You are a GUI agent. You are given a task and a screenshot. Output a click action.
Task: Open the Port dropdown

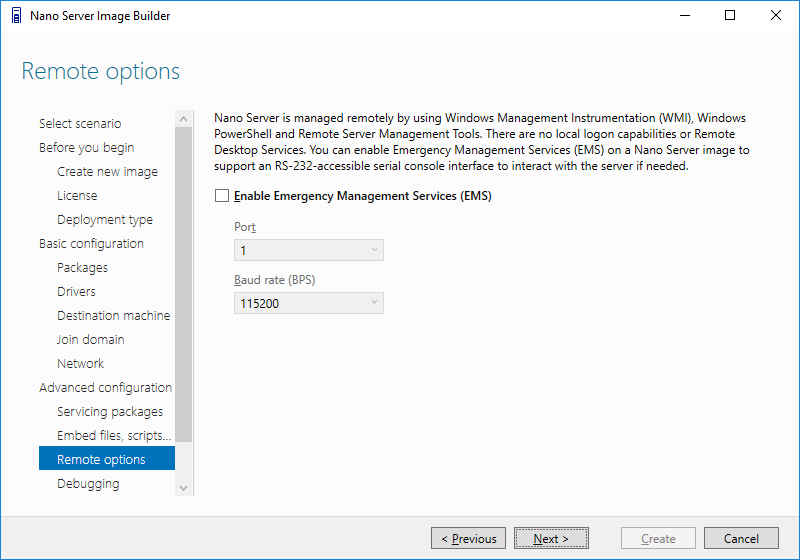point(309,250)
